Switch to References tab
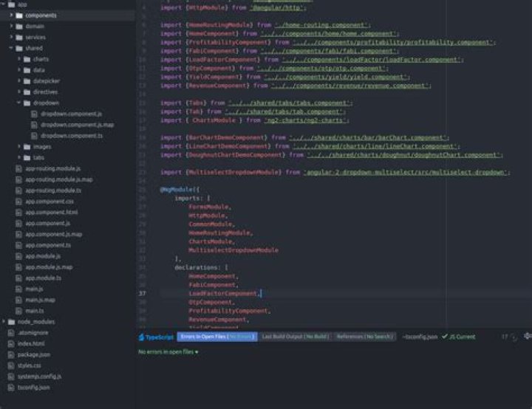Screen dimensions: 532x409 pos(365,337)
